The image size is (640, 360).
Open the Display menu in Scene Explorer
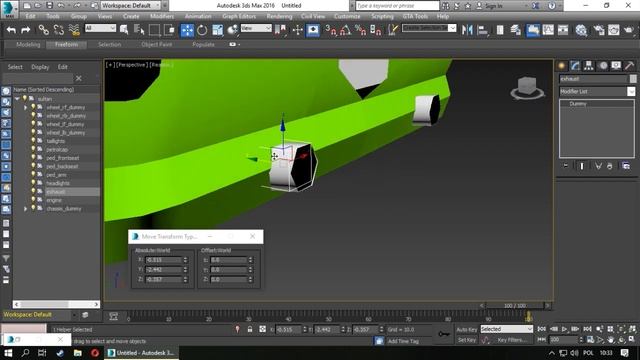[40, 67]
